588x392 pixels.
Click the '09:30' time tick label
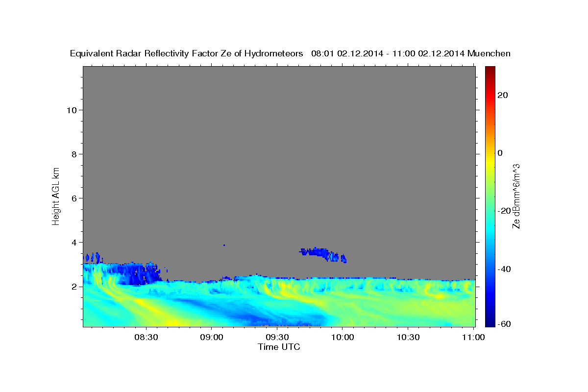277,337
